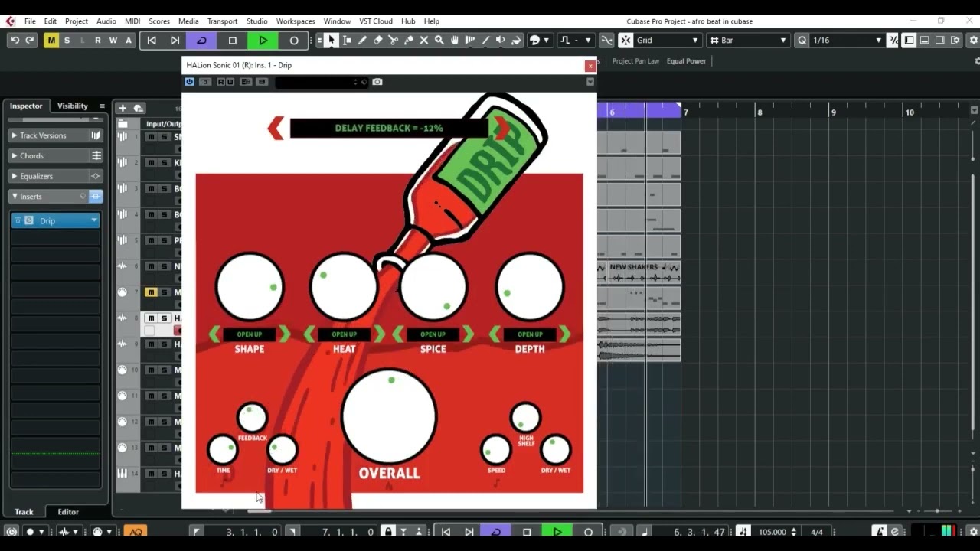
Task: Open the Grid Type Bar dropdown
Action: 748,40
